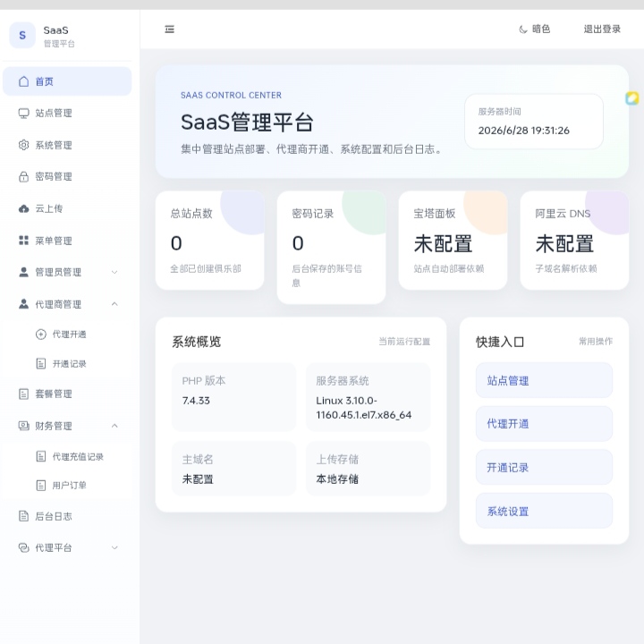Click the wallet icon for 财务管理
The height and width of the screenshot is (644, 644).
coord(24,426)
